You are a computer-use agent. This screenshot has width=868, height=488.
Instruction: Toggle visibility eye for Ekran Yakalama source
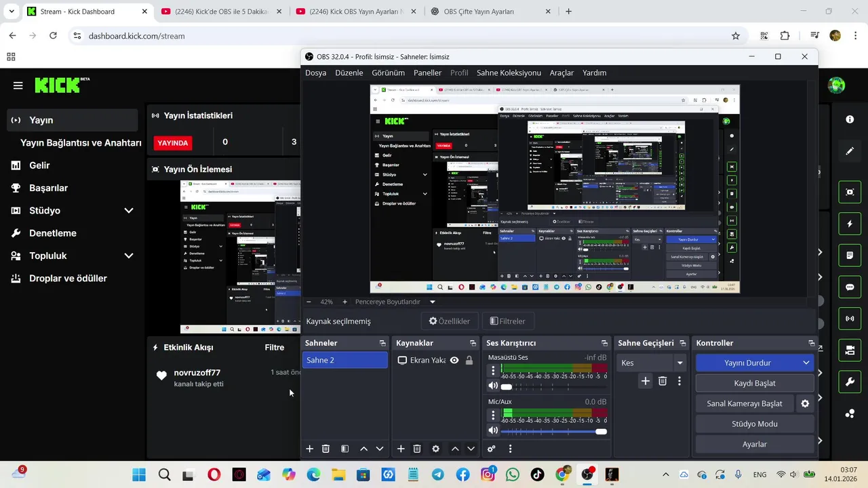click(x=454, y=361)
